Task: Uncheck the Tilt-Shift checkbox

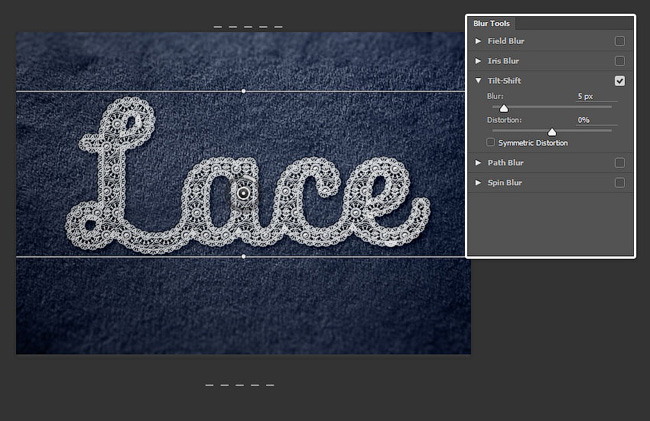Action: 620,81
